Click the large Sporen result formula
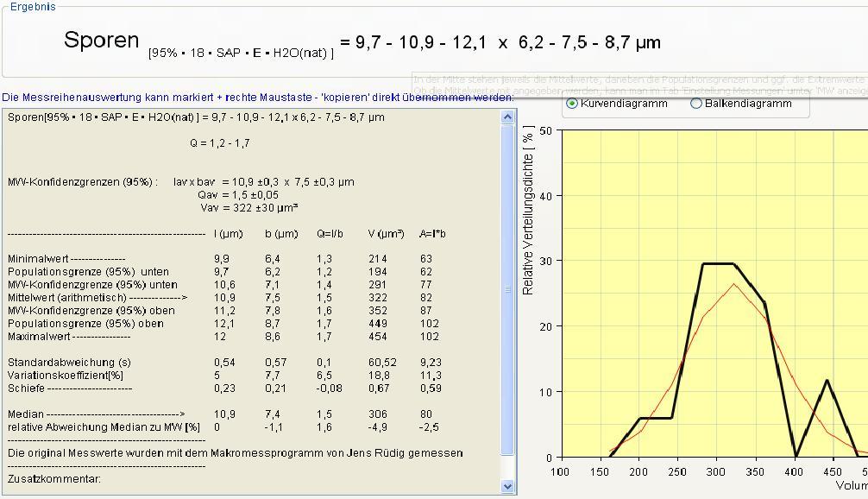Image resolution: width=868 pixels, height=499 pixels. coord(362,42)
